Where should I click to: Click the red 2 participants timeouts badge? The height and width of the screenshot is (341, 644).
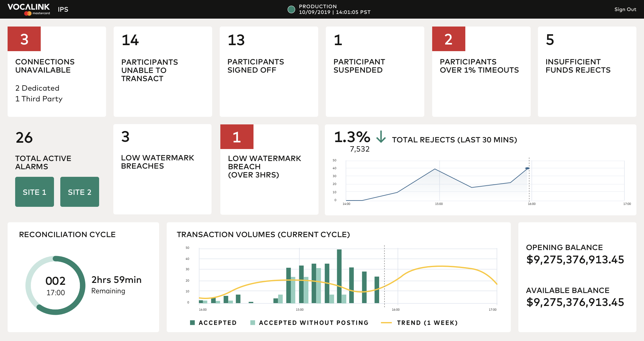449,39
